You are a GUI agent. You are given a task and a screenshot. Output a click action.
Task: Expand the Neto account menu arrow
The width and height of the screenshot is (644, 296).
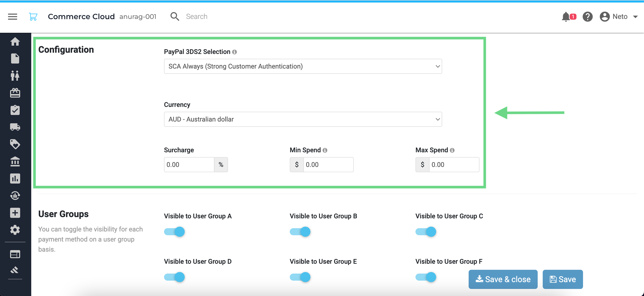point(635,17)
